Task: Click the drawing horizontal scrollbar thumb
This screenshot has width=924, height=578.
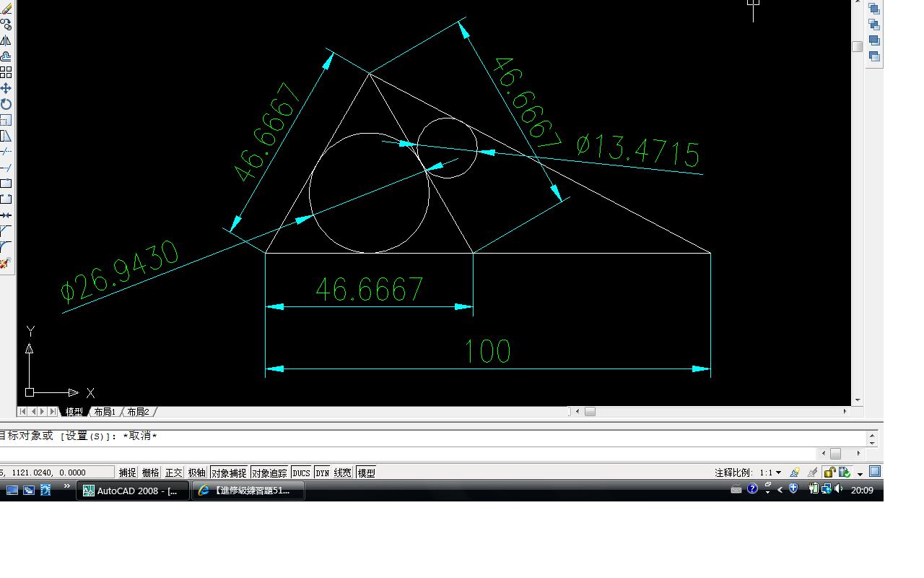Action: [590, 412]
